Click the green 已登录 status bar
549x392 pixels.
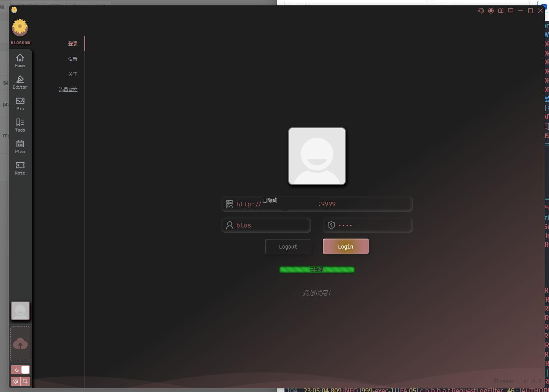pyautogui.click(x=317, y=270)
